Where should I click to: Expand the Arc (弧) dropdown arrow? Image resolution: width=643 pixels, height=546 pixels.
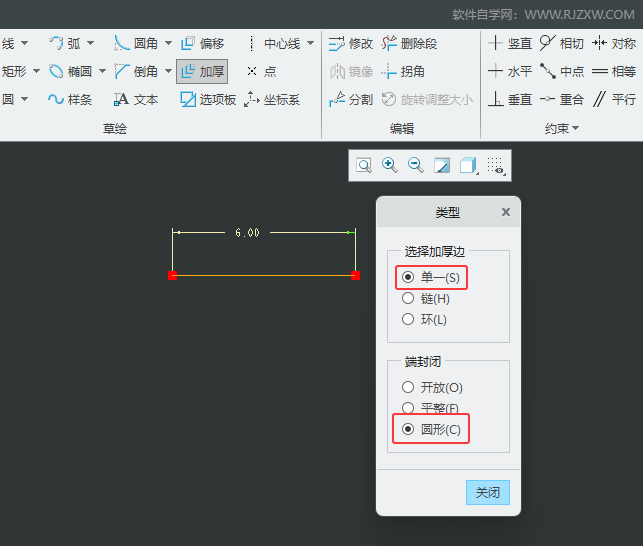point(91,43)
